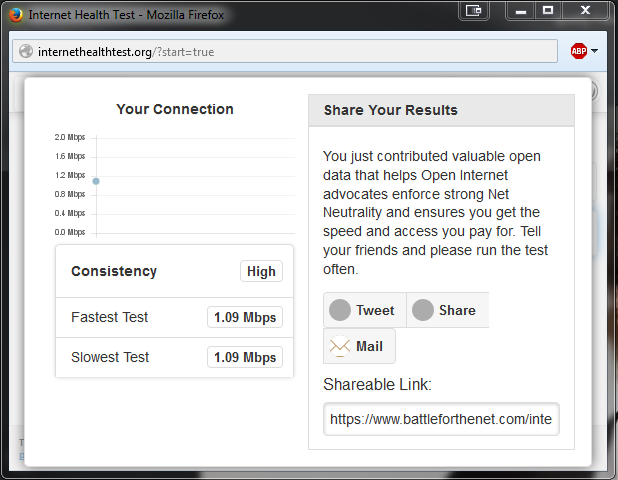Click the Consistency label

click(x=114, y=271)
